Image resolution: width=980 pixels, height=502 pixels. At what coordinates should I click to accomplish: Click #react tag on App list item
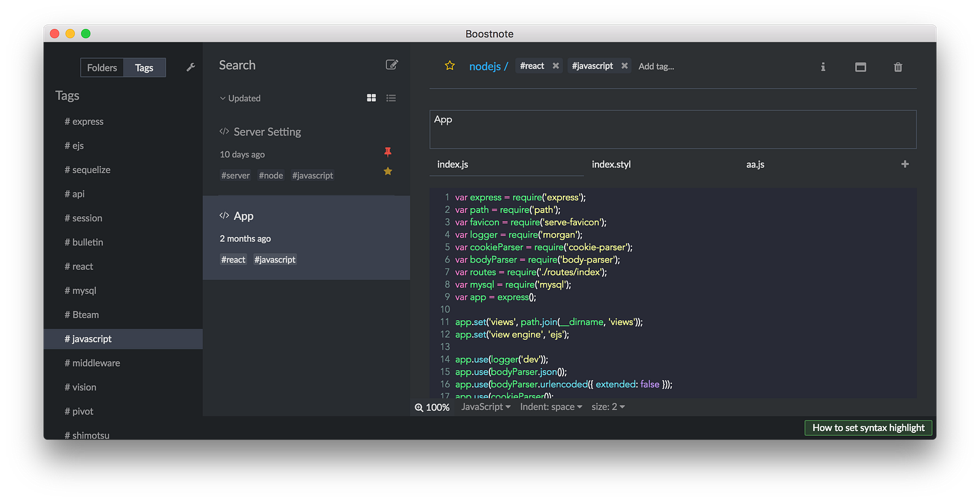233,260
